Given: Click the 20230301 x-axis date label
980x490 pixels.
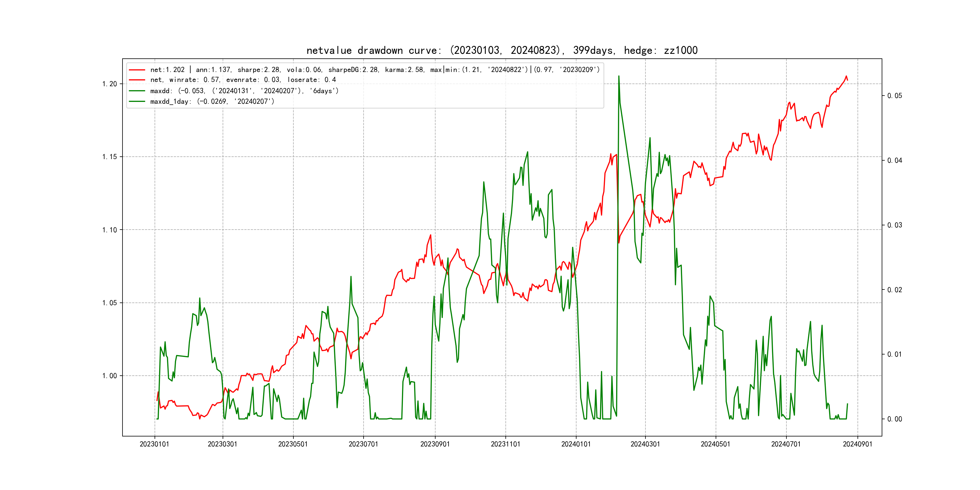Looking at the screenshot, I should [223, 444].
